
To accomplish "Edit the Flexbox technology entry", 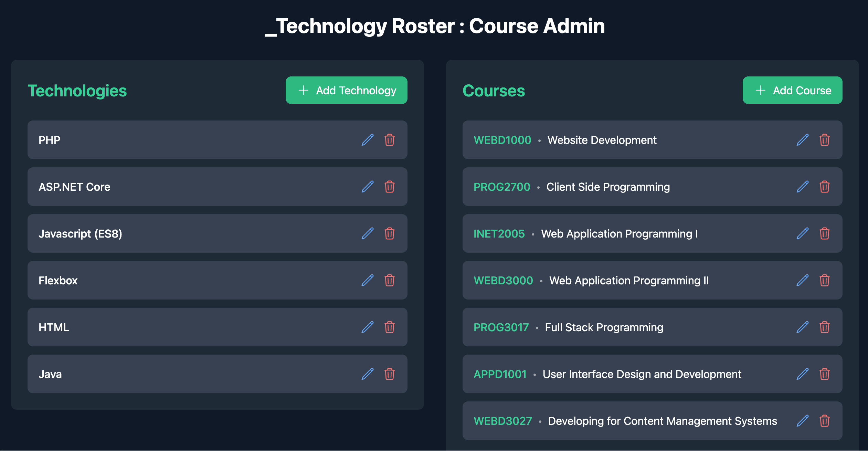I will (x=367, y=280).
